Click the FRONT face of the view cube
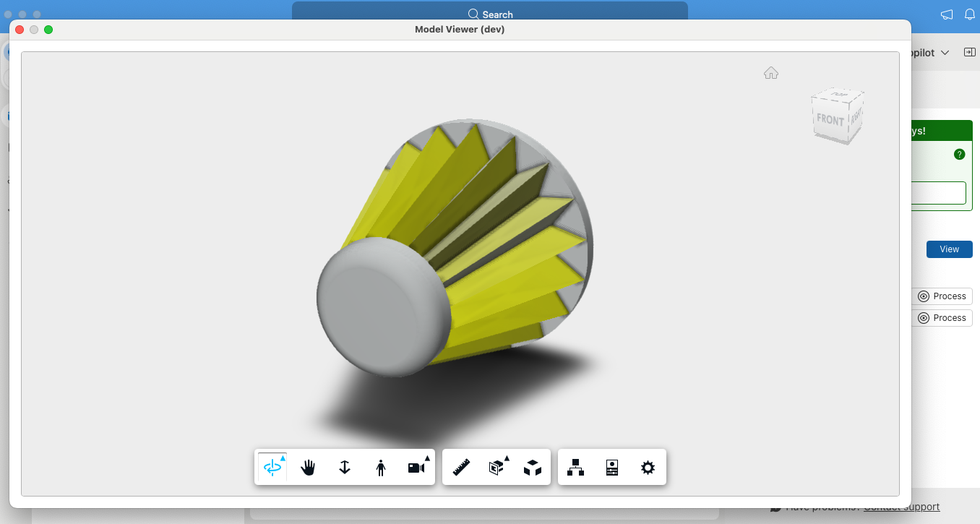Viewport: 980px width, 524px height. 830,119
